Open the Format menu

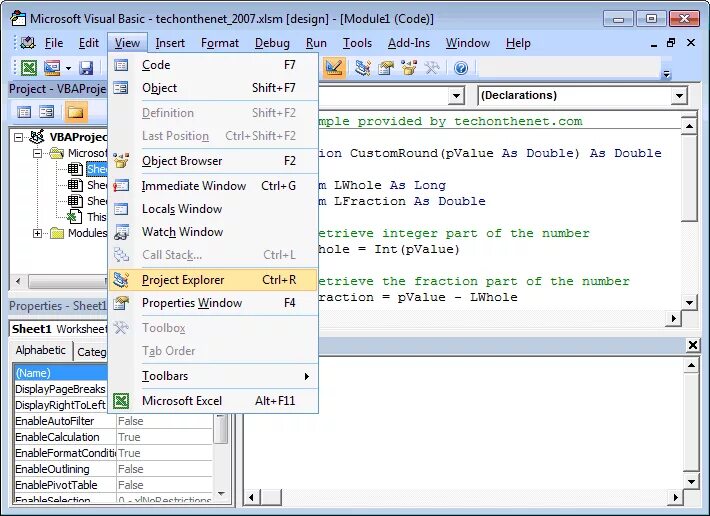(220, 43)
